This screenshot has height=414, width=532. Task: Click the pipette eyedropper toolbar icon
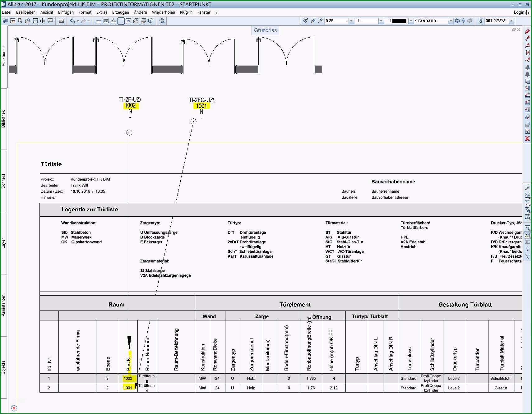click(x=320, y=21)
